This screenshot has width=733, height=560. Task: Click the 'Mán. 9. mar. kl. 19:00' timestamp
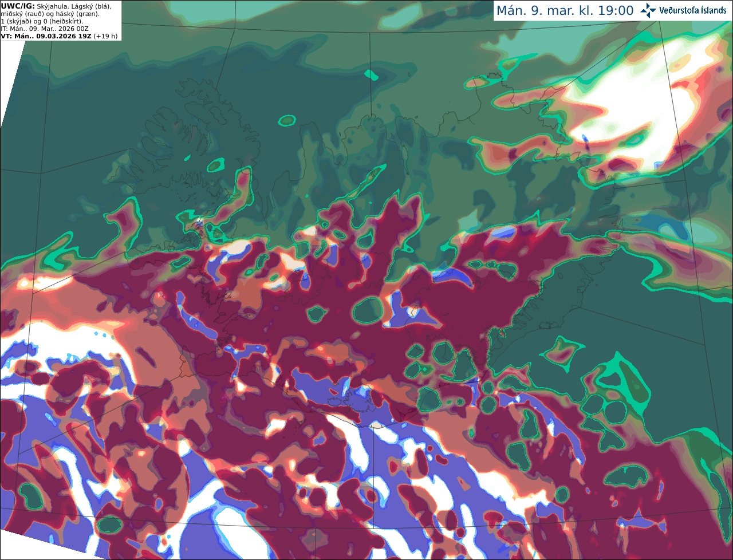coord(565,11)
